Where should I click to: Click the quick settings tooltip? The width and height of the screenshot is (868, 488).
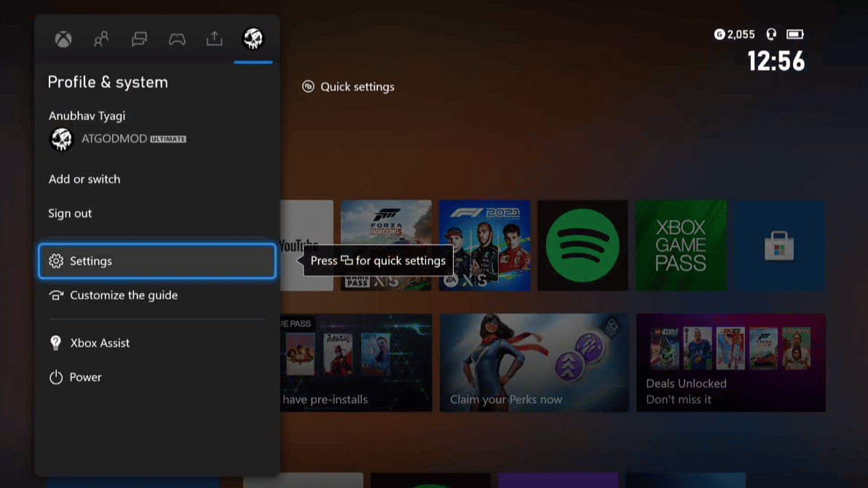click(x=377, y=261)
